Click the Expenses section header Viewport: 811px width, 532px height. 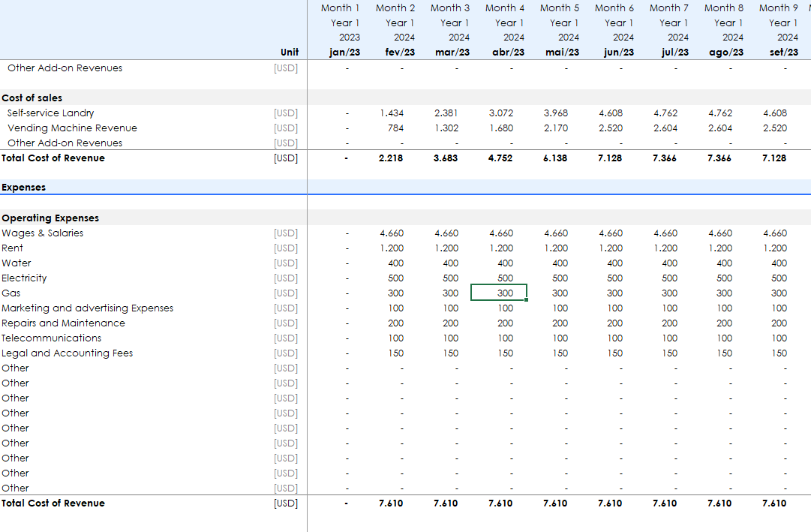click(x=24, y=188)
